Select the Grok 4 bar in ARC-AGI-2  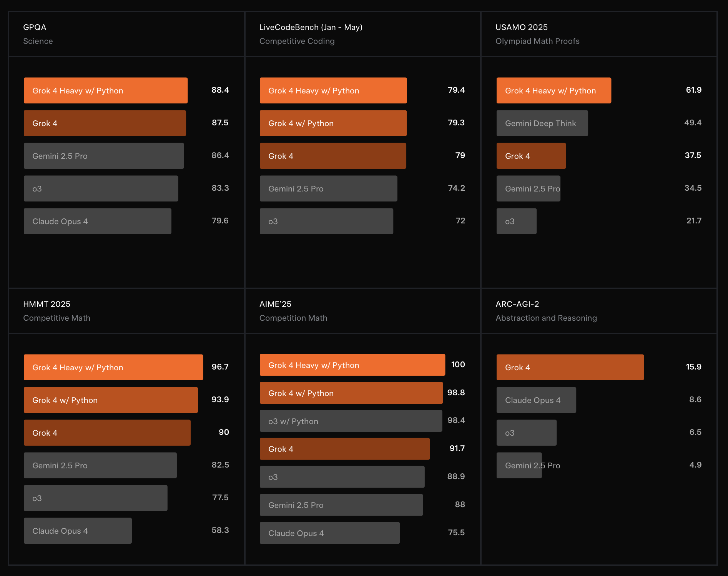coord(570,367)
